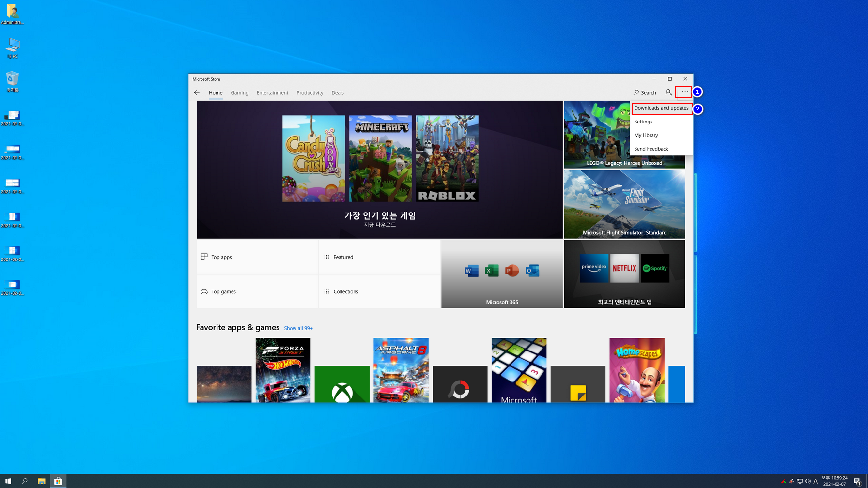
Task: Open taskbar search magnifier
Action: 25,481
